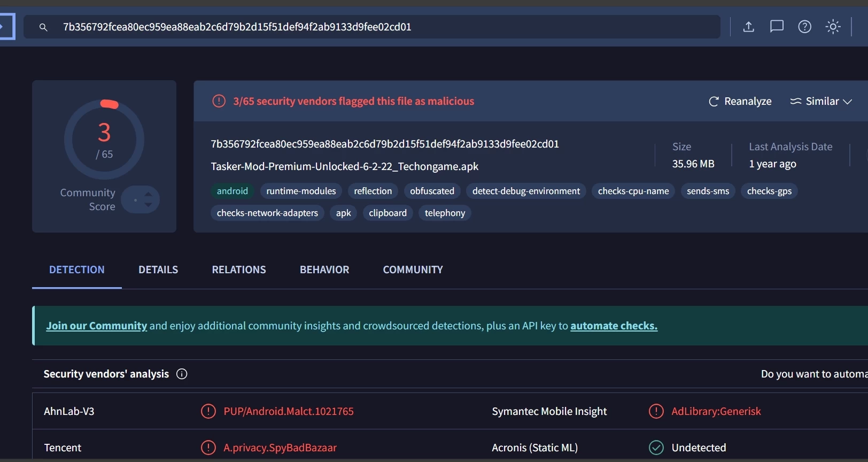Click the apk tag
868x462 pixels.
pos(344,213)
